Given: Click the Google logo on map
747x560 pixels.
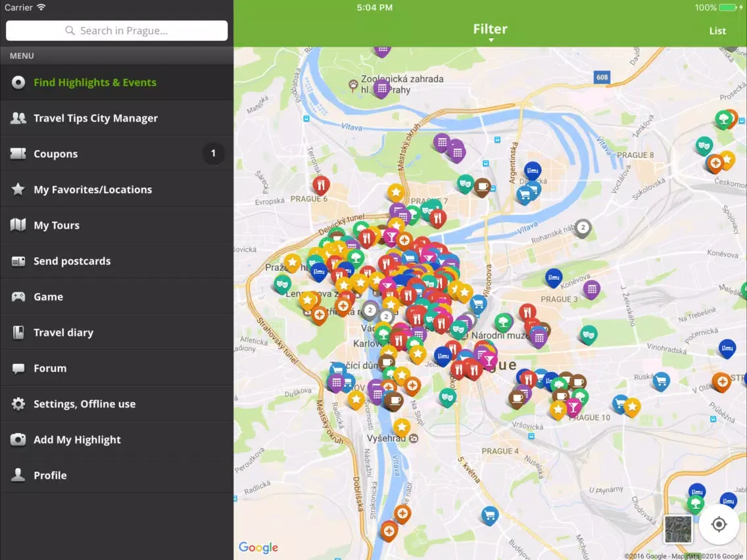Looking at the screenshot, I should [258, 548].
